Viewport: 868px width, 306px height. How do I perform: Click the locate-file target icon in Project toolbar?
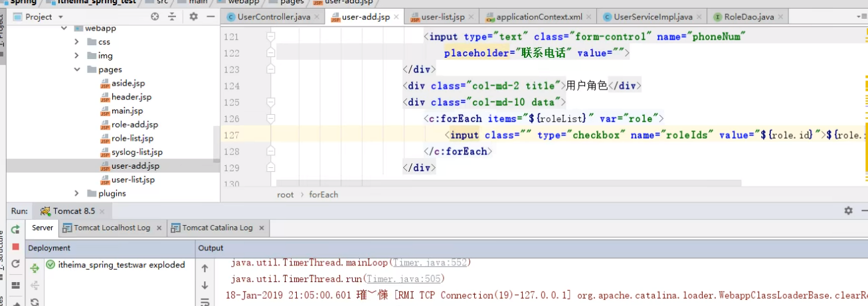pos(155,17)
